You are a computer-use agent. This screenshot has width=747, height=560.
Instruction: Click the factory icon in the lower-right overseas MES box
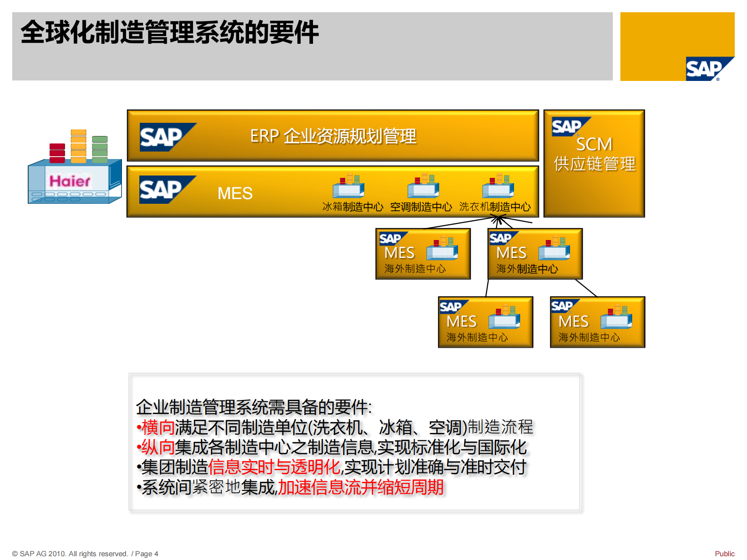point(616,317)
